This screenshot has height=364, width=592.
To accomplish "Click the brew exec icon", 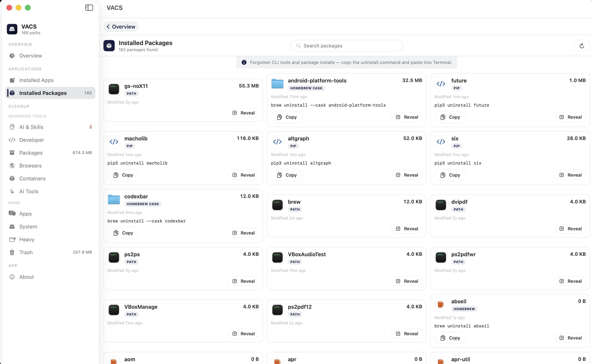I will pyautogui.click(x=277, y=205).
